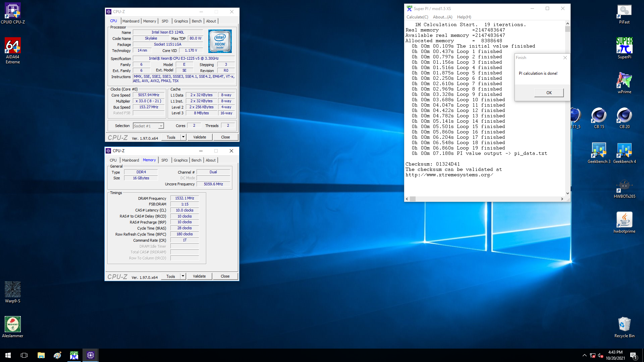Click the Uncore Frequency 5059.6 MHz value

[213, 184]
